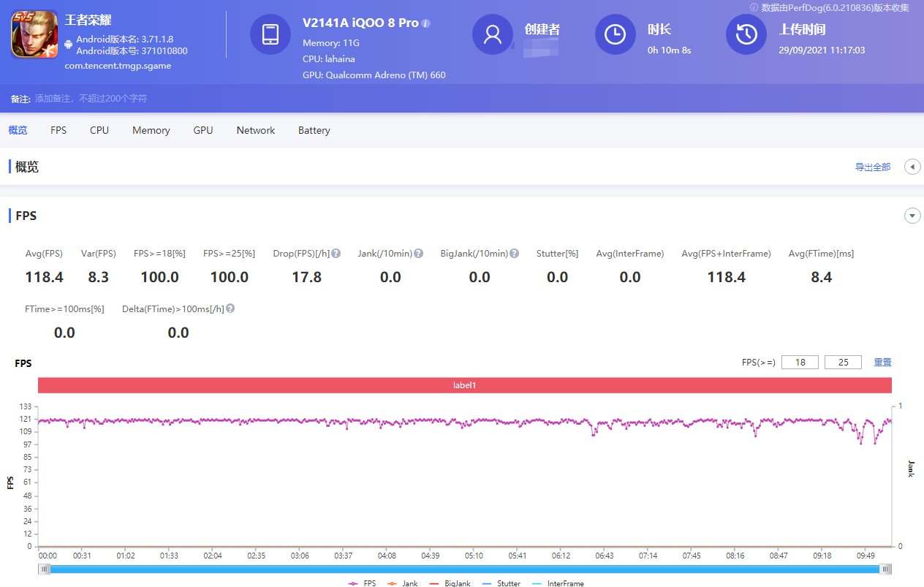This screenshot has width=924, height=587.
Task: Collapse the FPS panel using its arrow
Action: 912,216
